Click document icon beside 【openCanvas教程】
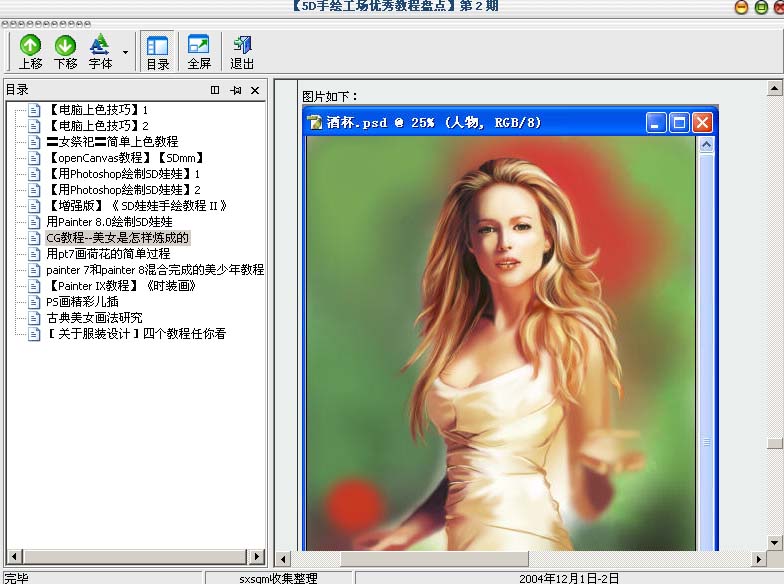The image size is (784, 584). click(x=34, y=158)
